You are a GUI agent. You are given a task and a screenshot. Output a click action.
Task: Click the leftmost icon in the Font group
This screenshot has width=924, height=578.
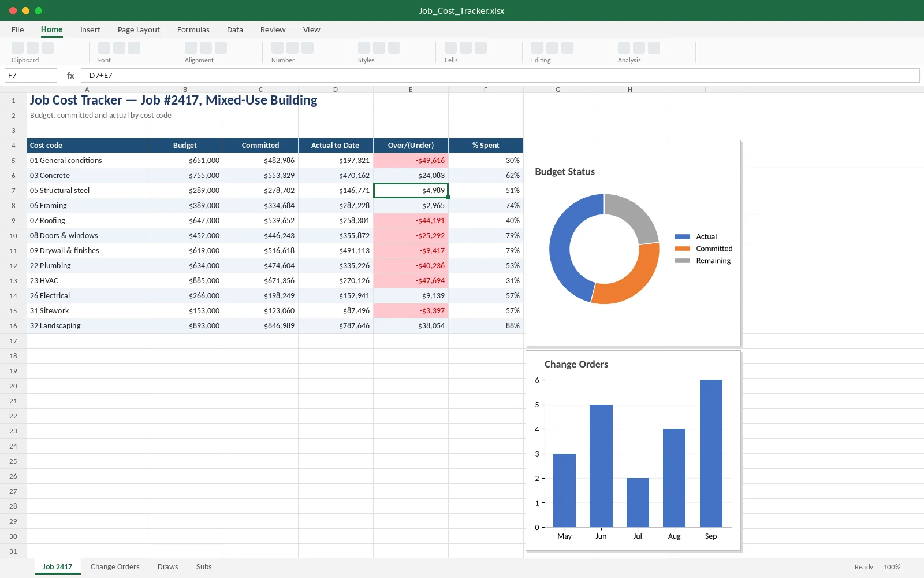[x=105, y=48]
